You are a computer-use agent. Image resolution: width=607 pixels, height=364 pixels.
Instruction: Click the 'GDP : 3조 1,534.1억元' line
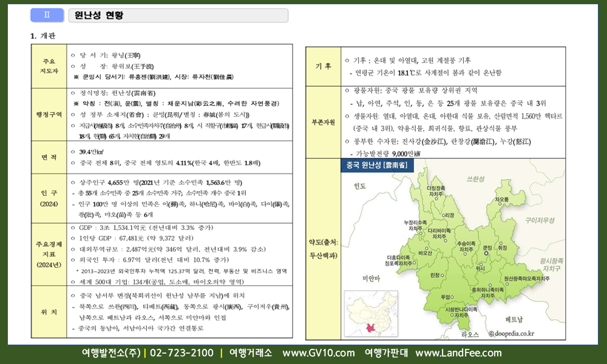coord(142,227)
